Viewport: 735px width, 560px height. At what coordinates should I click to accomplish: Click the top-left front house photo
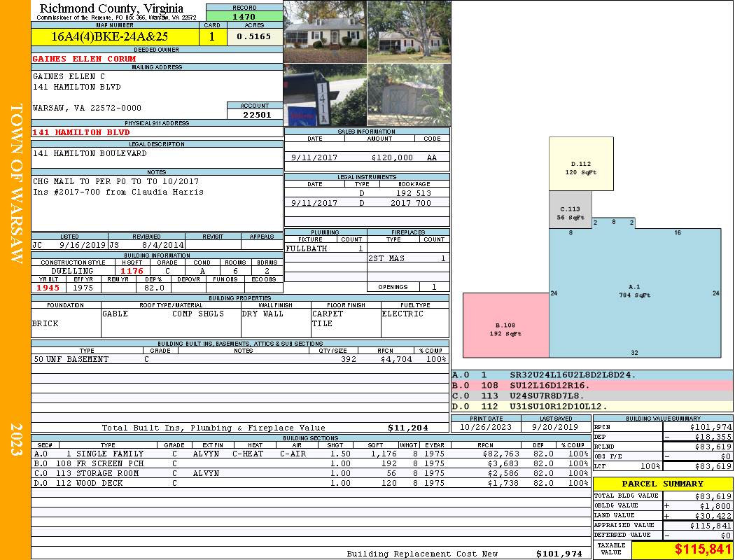(x=325, y=32)
